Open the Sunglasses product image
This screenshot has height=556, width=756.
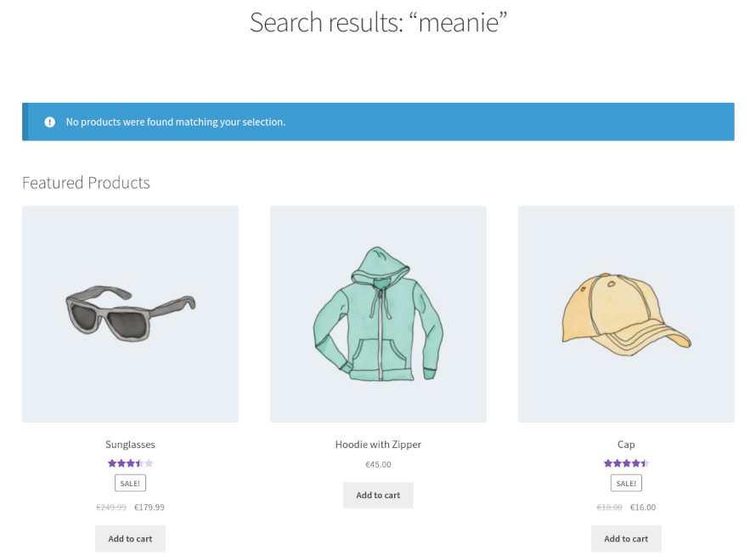pyautogui.click(x=130, y=315)
